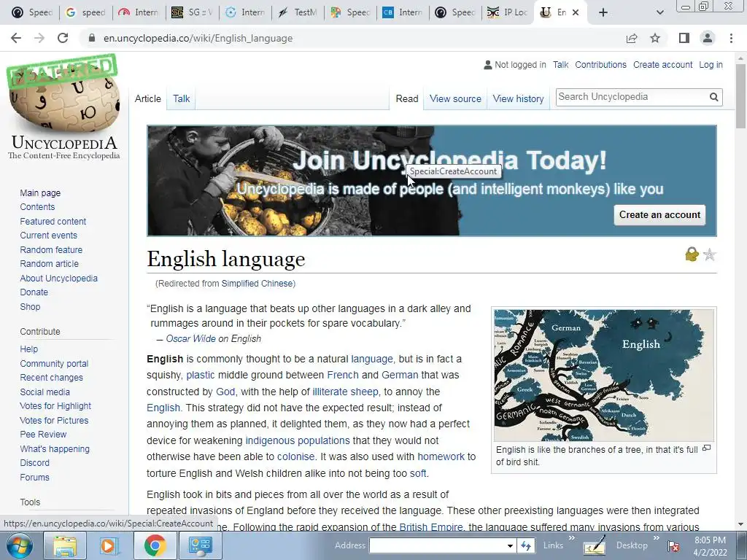This screenshot has width=747, height=560.
Task: Switch to the TestM browser tab
Action: [x=298, y=12]
